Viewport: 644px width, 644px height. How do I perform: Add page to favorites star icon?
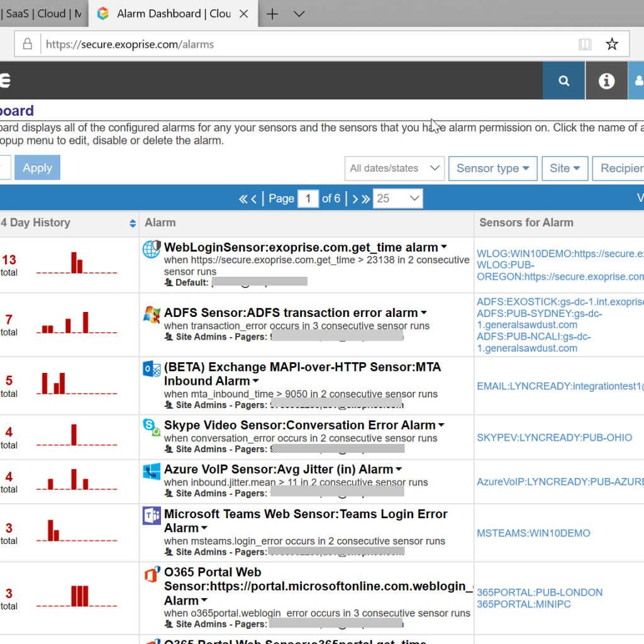click(x=612, y=44)
